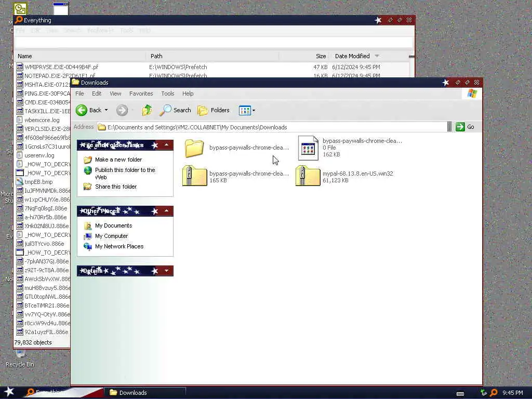Open the View menu in Downloads
Viewport: 532px width, 399px height.
tap(115, 94)
